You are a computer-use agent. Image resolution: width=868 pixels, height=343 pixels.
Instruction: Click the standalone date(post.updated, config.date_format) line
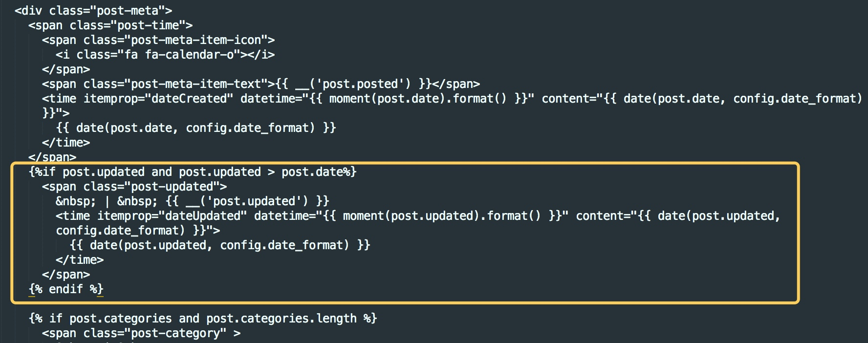[219, 245]
